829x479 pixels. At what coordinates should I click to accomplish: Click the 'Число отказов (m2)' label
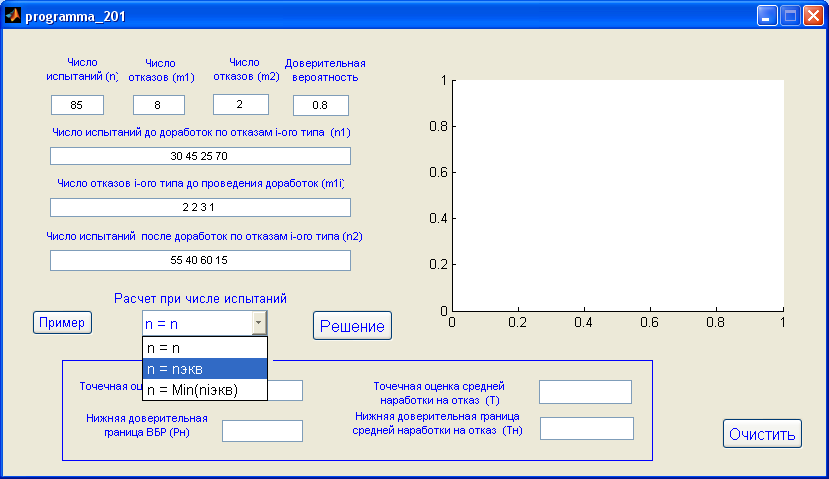pyautogui.click(x=246, y=69)
